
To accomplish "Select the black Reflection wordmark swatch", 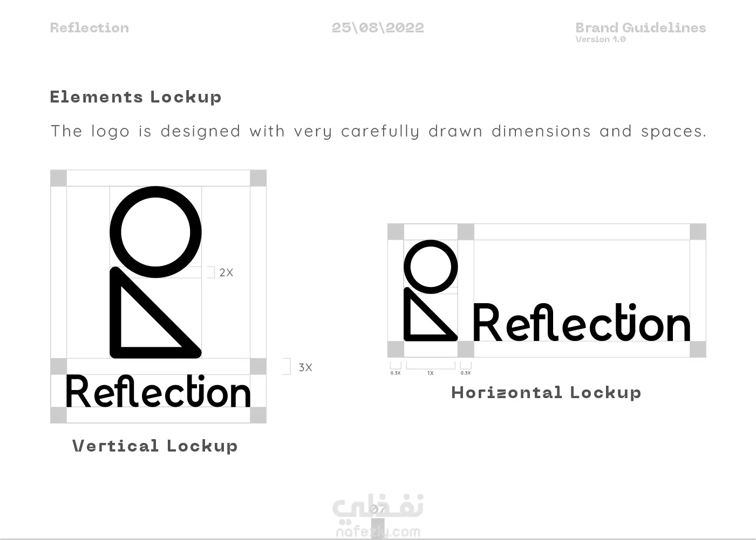I will coord(580,323).
